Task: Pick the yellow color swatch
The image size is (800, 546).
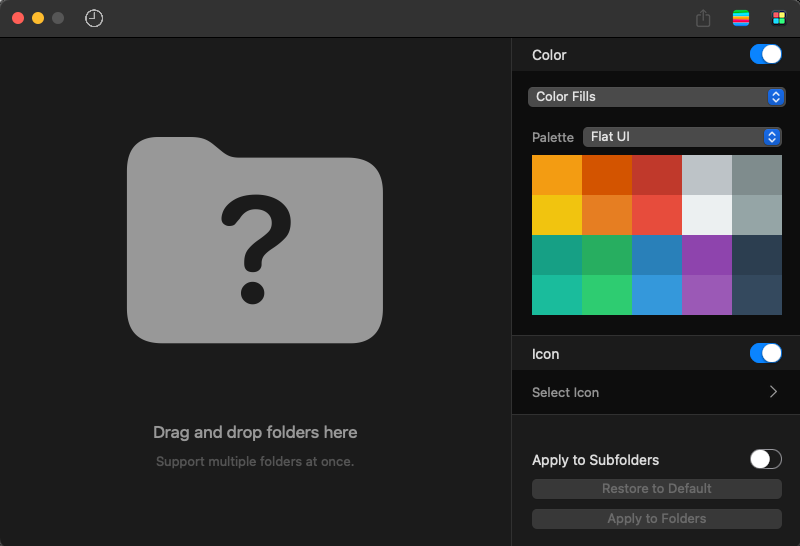Action: tap(556, 215)
